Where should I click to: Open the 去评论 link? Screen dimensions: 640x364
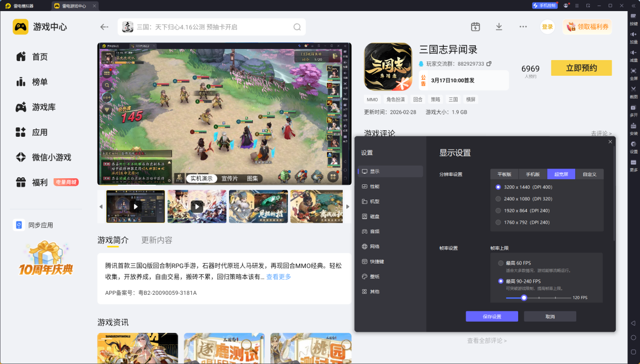coord(601,133)
